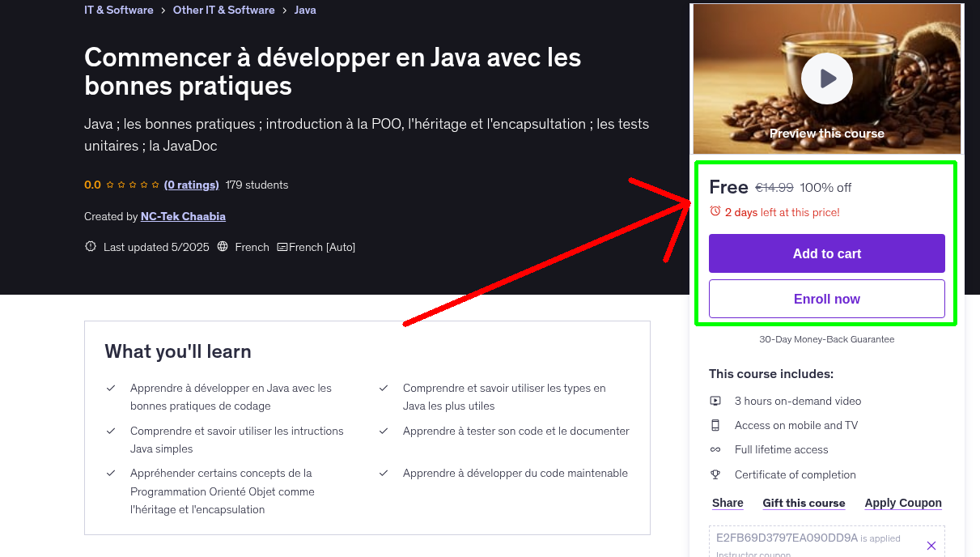Click the globe icon beside the French language label
980x557 pixels.
tap(223, 247)
